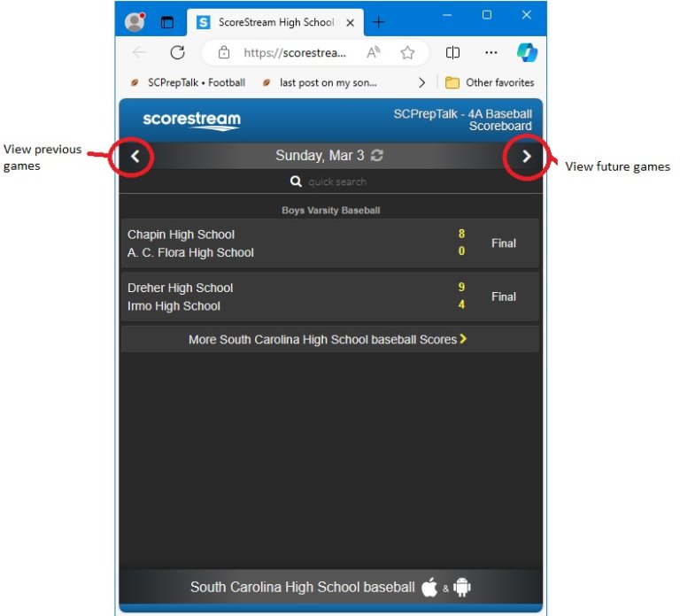Close the ScoreStream High School tab

point(350,22)
